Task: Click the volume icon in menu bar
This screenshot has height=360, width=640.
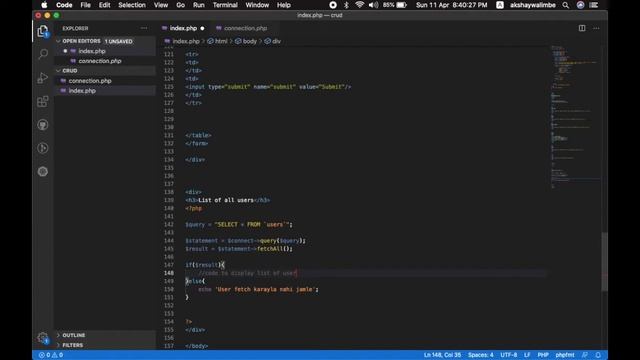Action: [x=373, y=5]
